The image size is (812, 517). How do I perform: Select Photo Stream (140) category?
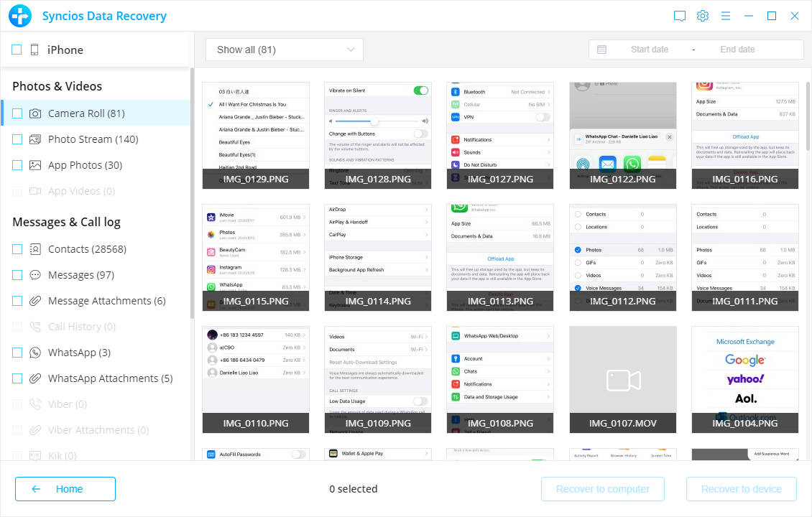click(x=96, y=139)
